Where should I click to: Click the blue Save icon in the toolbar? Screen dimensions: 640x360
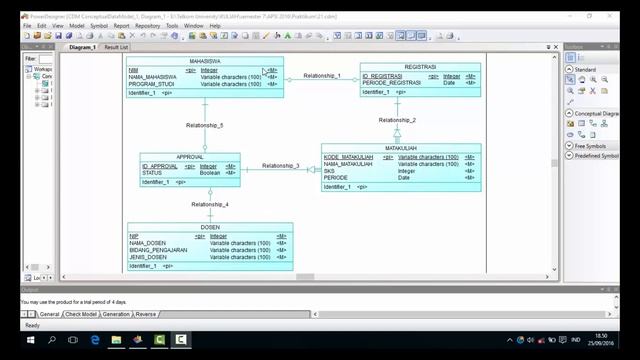pyautogui.click(x=58, y=36)
